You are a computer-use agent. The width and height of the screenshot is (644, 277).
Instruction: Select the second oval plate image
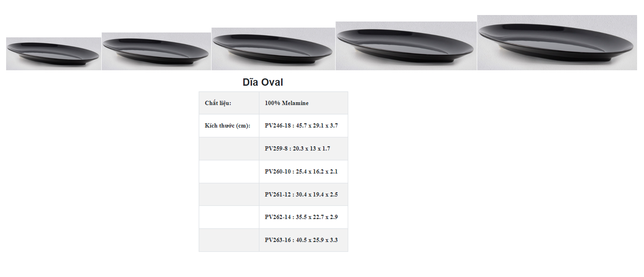point(156,51)
